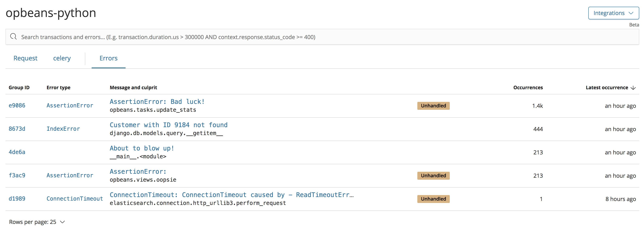This screenshot has height=231, width=644.
Task: Click the Error type column header
Action: (x=58, y=87)
